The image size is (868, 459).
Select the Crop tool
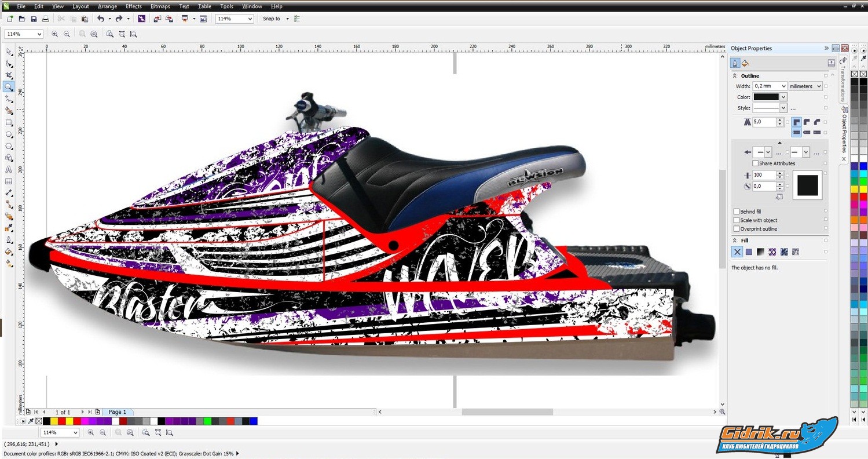pos(9,75)
